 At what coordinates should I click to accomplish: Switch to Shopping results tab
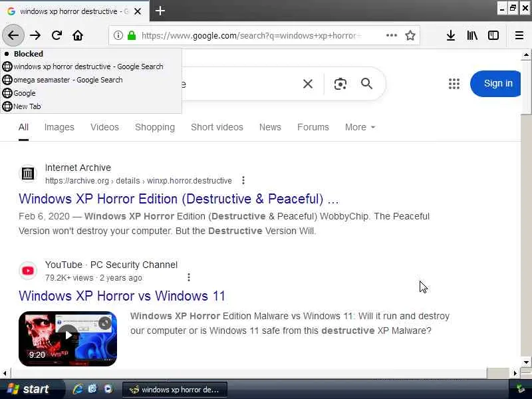tap(155, 127)
